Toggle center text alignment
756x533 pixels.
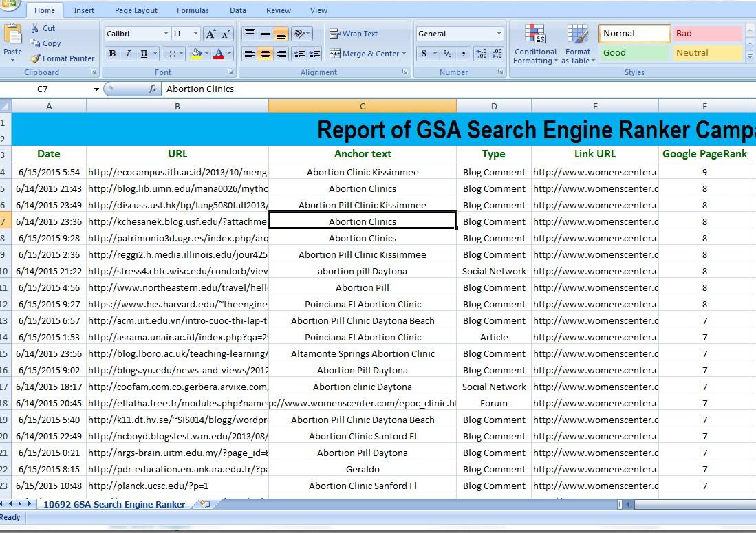(x=265, y=54)
